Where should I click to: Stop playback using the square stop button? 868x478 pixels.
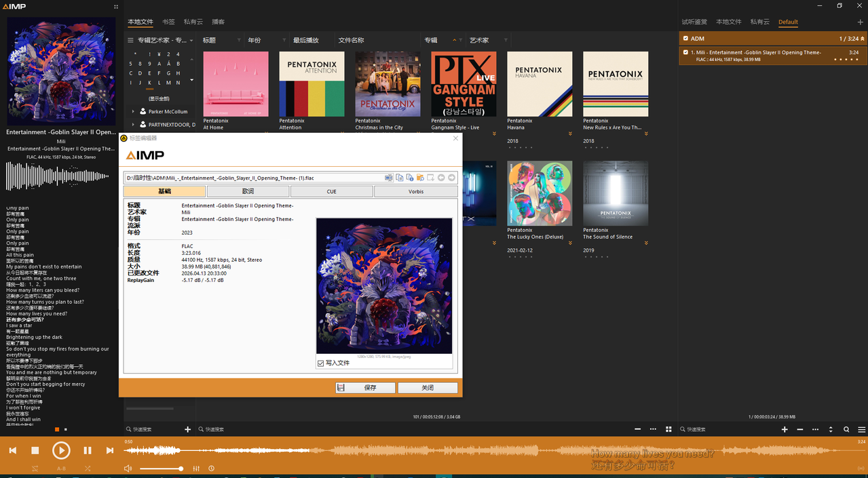[x=35, y=450]
